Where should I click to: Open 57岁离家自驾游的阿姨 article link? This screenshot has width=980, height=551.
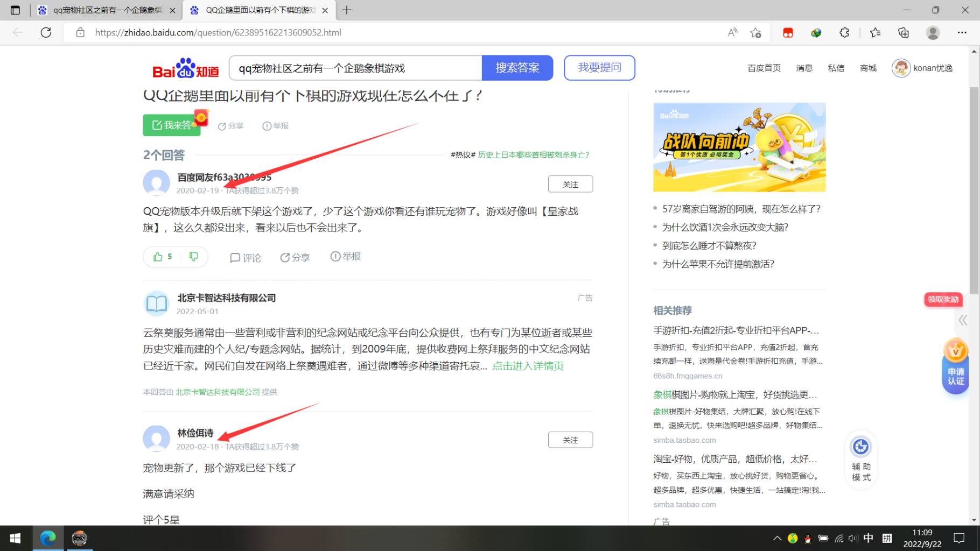pyautogui.click(x=741, y=209)
